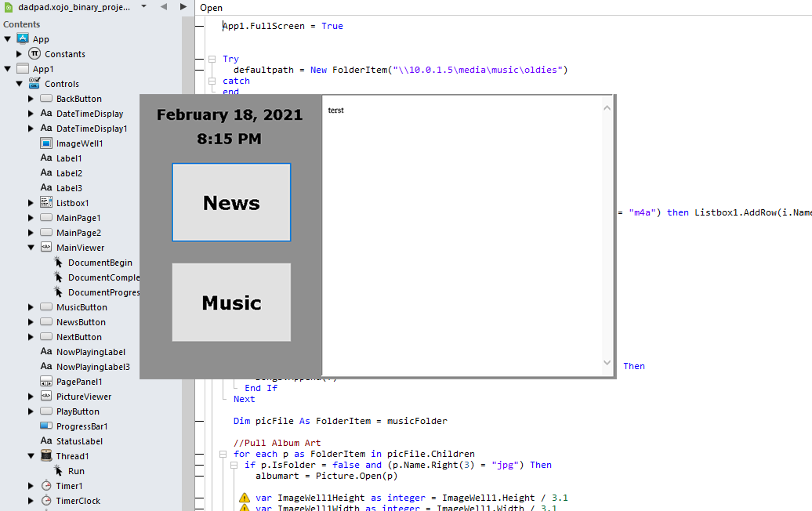Image resolution: width=812 pixels, height=511 pixels.
Task: Open the dadpad project file dropdown
Action: click(143, 6)
